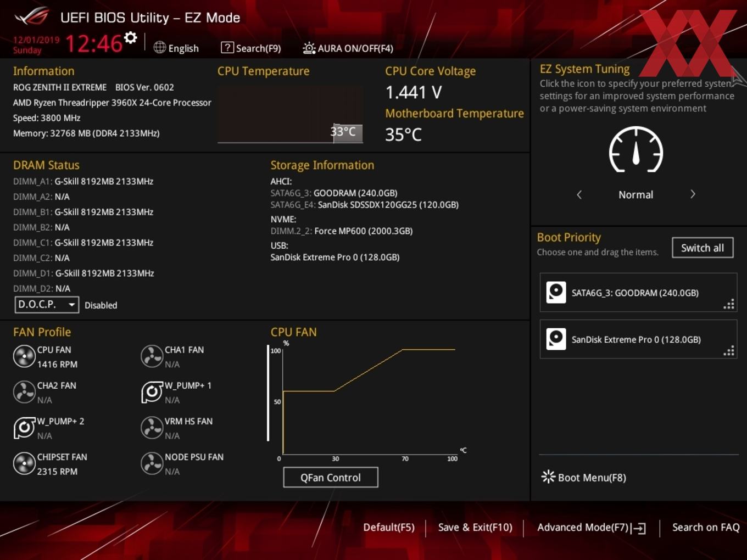Click the QFan Control button
The height and width of the screenshot is (560, 747).
(331, 478)
